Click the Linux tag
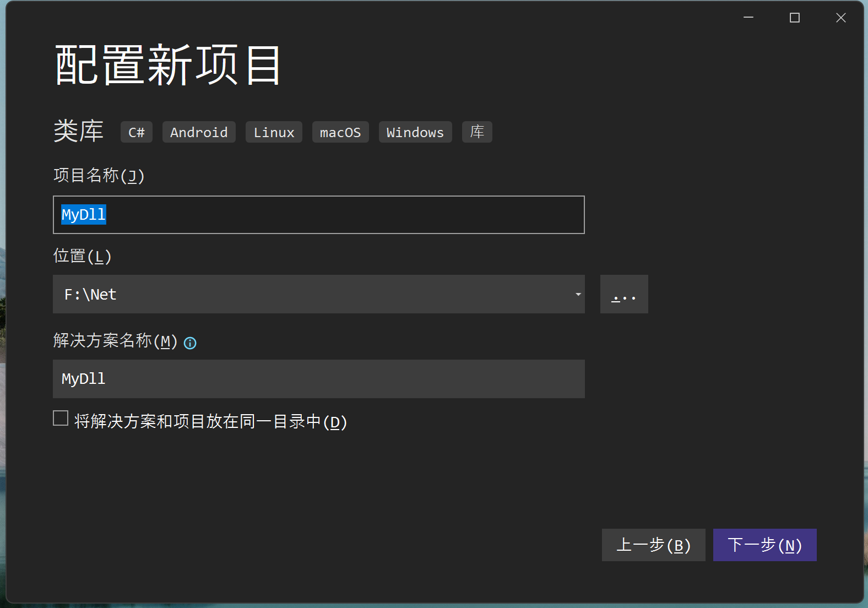Screen dimensions: 868x608 pyautogui.click(x=274, y=132)
